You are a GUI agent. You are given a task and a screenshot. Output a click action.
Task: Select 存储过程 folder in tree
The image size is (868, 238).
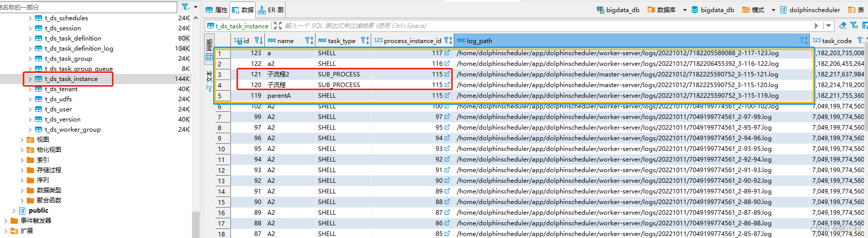tap(49, 170)
